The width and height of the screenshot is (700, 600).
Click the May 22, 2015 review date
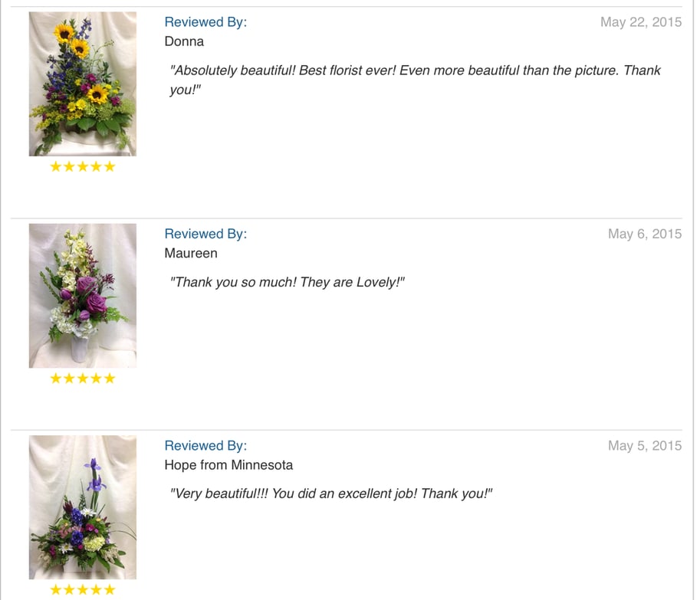[640, 22]
